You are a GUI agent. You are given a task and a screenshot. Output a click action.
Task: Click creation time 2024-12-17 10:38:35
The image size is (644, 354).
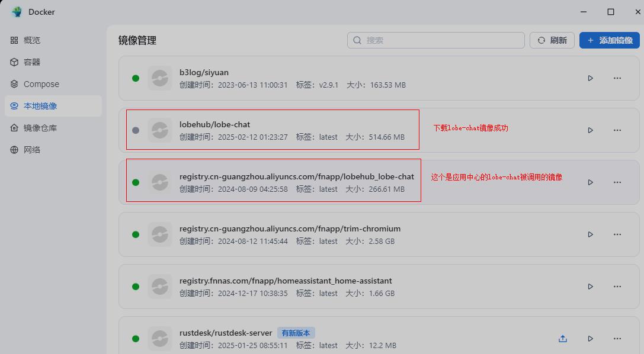pos(252,293)
